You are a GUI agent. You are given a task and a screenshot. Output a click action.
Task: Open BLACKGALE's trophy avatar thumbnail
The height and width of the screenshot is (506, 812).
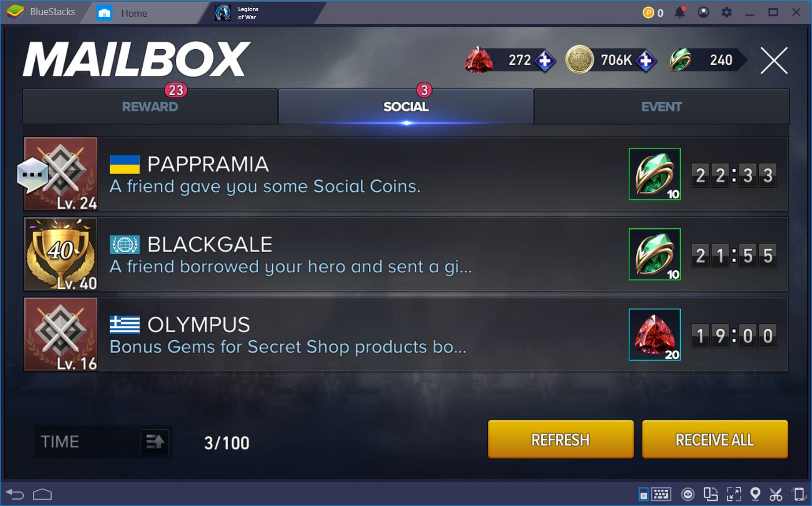(61, 254)
